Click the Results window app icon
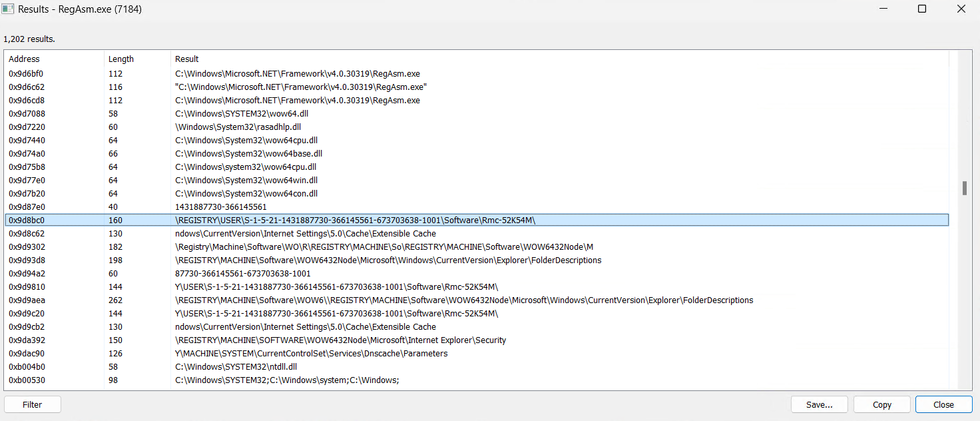Viewport: 980px width, 421px height. click(9, 9)
